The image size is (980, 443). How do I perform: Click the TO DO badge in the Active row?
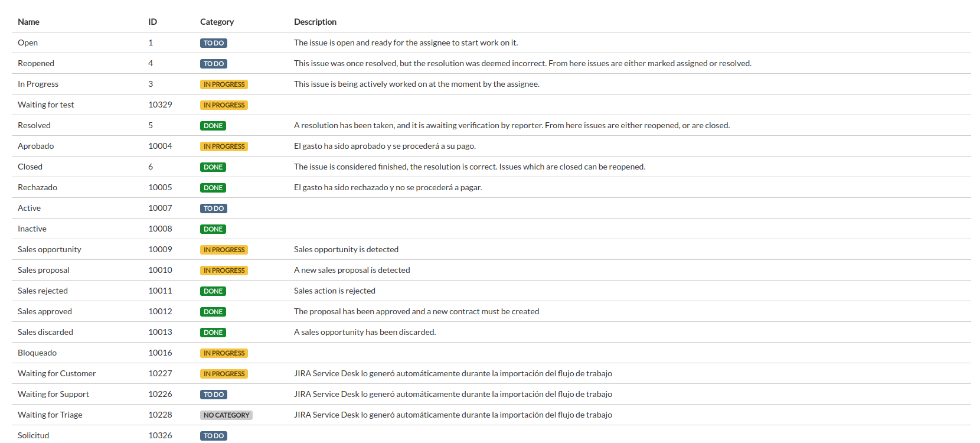point(213,209)
